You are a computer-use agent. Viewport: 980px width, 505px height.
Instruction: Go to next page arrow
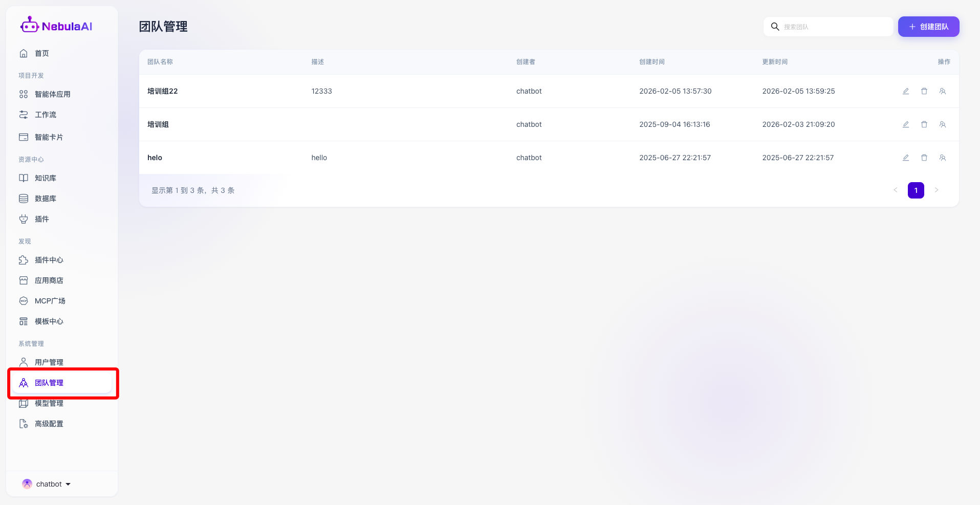click(x=936, y=190)
